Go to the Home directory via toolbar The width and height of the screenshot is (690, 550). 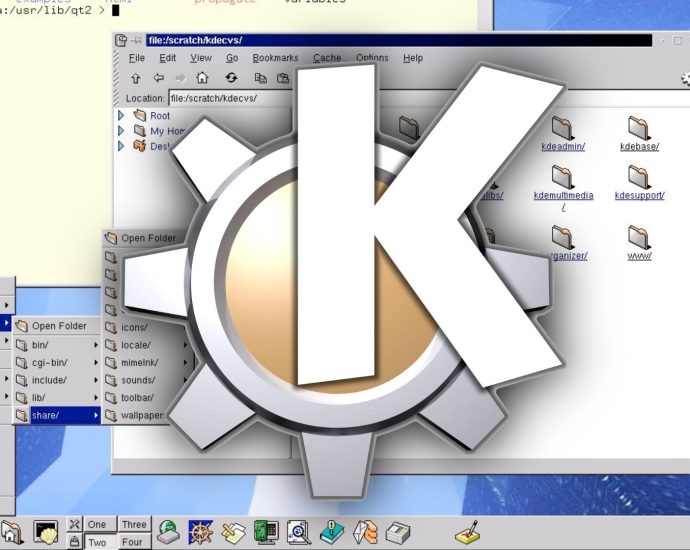(x=202, y=78)
